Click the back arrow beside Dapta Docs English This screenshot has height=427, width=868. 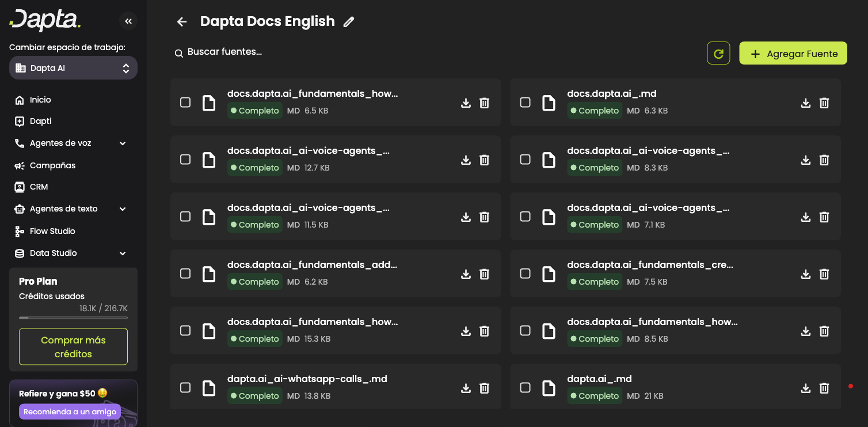click(182, 22)
